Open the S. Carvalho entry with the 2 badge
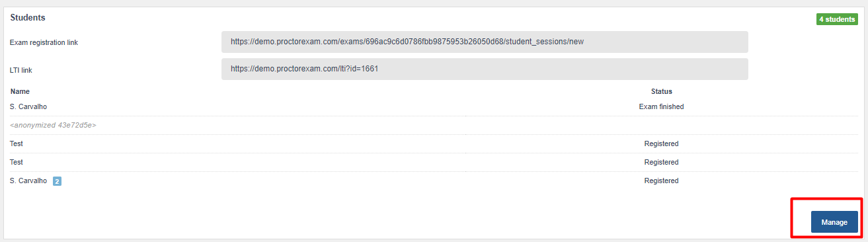 click(x=28, y=181)
